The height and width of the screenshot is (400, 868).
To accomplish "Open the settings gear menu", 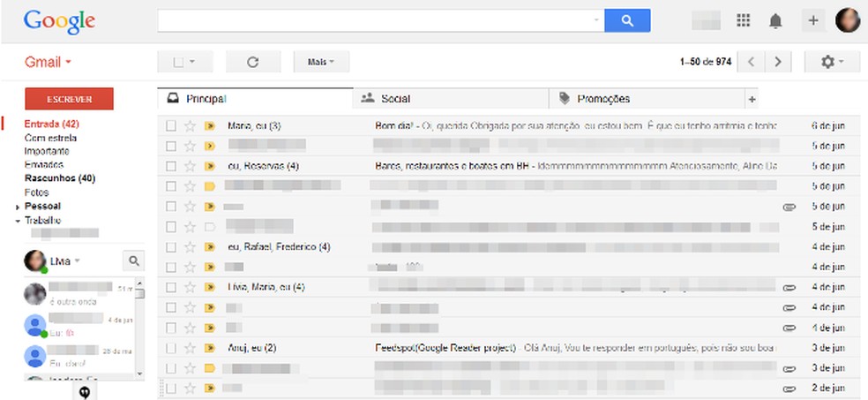I will coord(832,62).
